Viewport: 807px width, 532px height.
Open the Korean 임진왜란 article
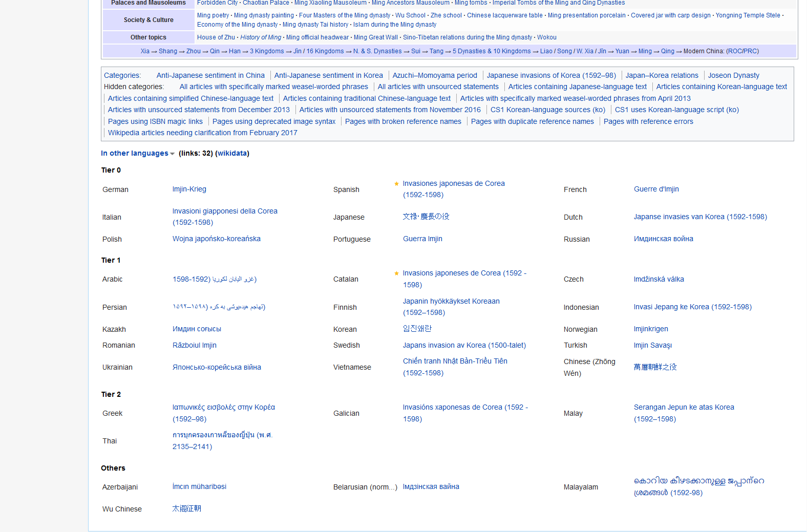tap(417, 329)
